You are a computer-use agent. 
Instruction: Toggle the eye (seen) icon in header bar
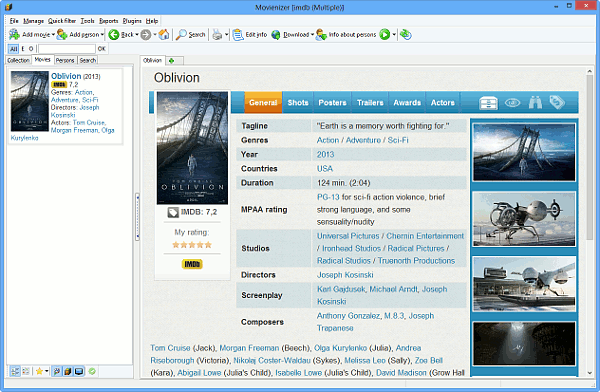[512, 103]
